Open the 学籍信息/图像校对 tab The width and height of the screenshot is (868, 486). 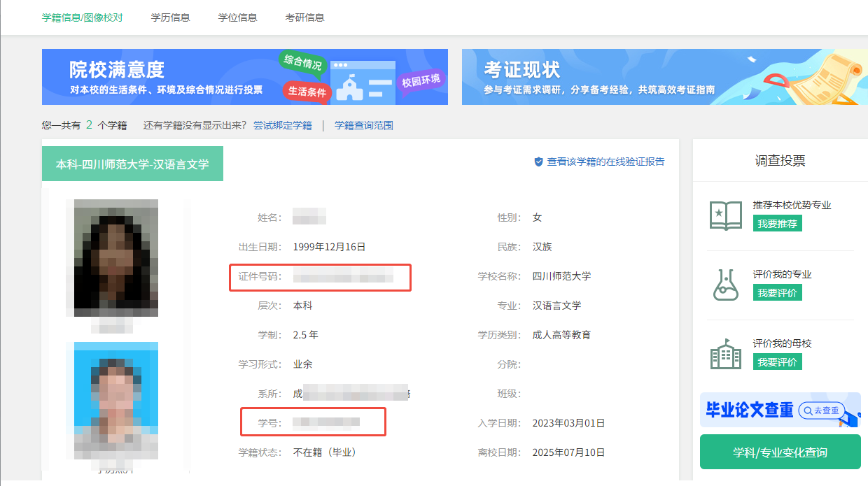coord(82,17)
